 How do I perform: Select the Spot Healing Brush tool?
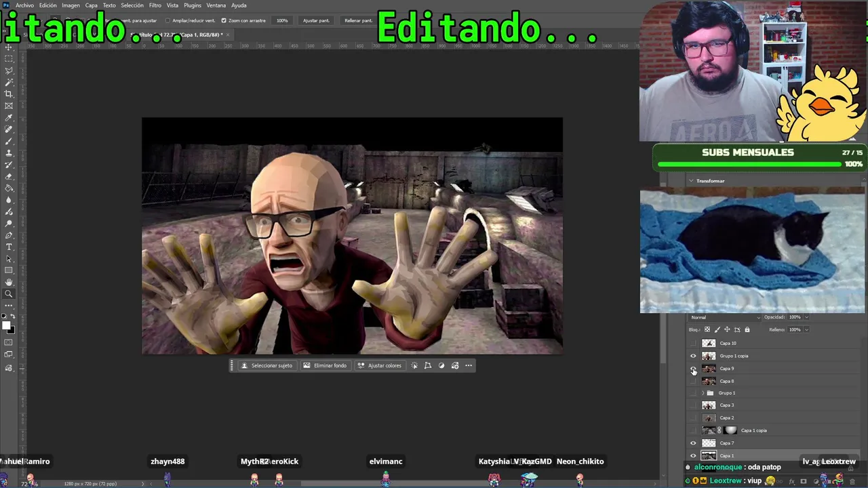tap(9, 129)
